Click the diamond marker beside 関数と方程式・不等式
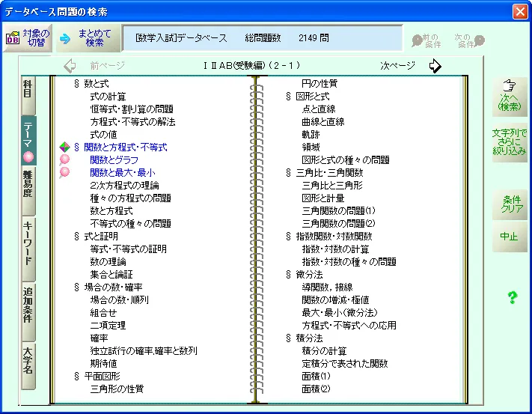 click(x=64, y=147)
